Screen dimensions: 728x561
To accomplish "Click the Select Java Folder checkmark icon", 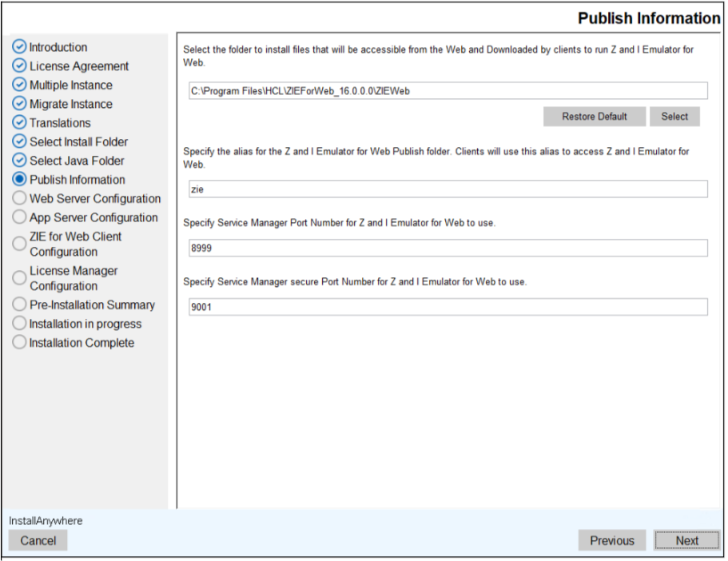I will point(19,160).
